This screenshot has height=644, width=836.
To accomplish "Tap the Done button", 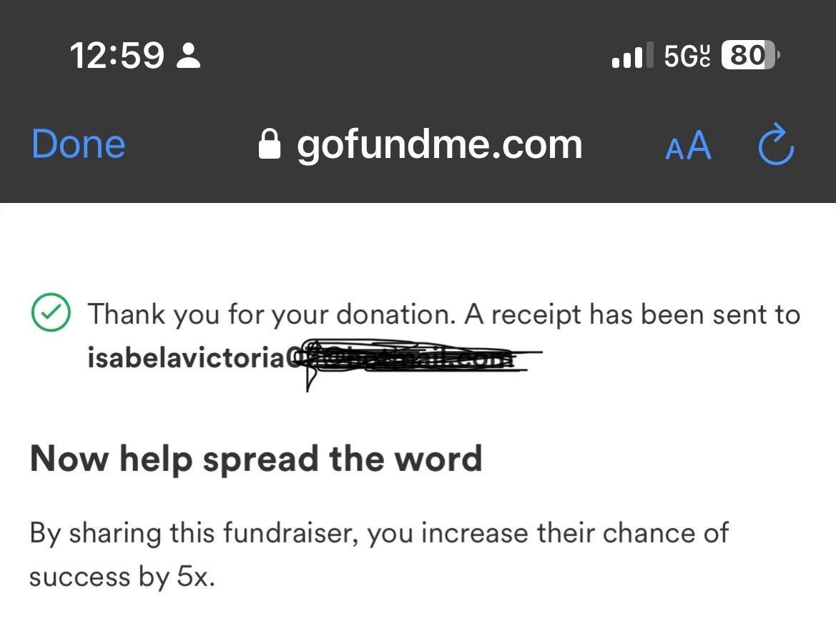I will (x=79, y=144).
